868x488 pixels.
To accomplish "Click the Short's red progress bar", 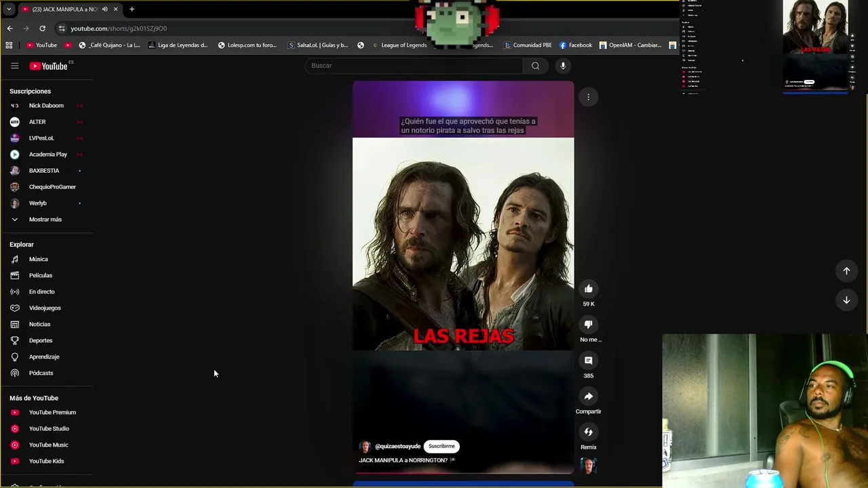I will pyautogui.click(x=463, y=472).
